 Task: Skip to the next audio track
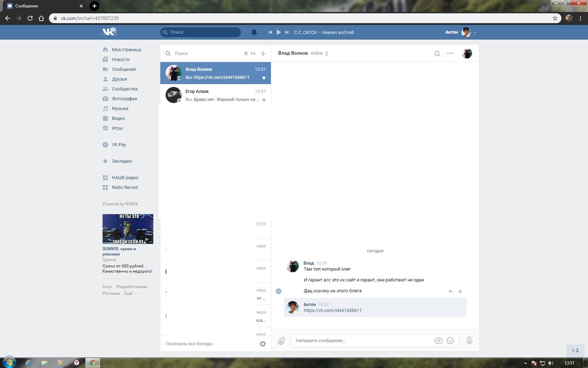[x=287, y=32]
